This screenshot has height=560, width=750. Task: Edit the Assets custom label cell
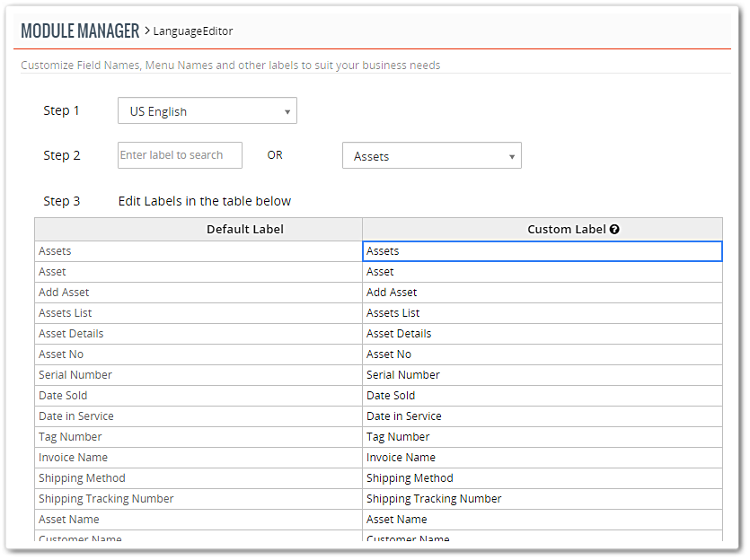coord(543,251)
